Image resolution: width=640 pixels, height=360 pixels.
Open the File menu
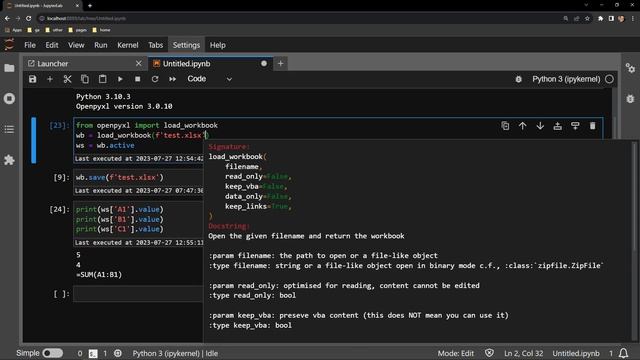tap(30, 45)
